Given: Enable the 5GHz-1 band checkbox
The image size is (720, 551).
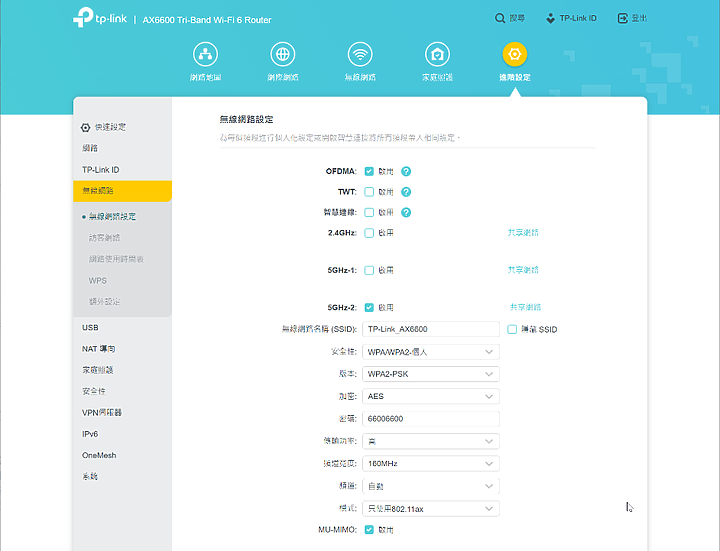Looking at the screenshot, I should coord(369,270).
